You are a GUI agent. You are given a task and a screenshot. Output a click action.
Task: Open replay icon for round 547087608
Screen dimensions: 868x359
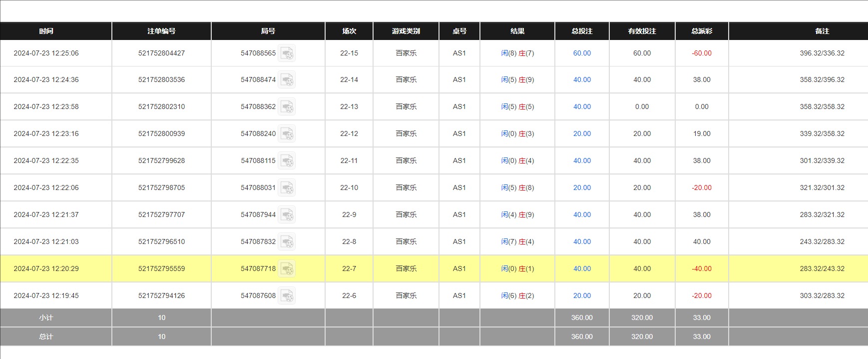pos(287,296)
